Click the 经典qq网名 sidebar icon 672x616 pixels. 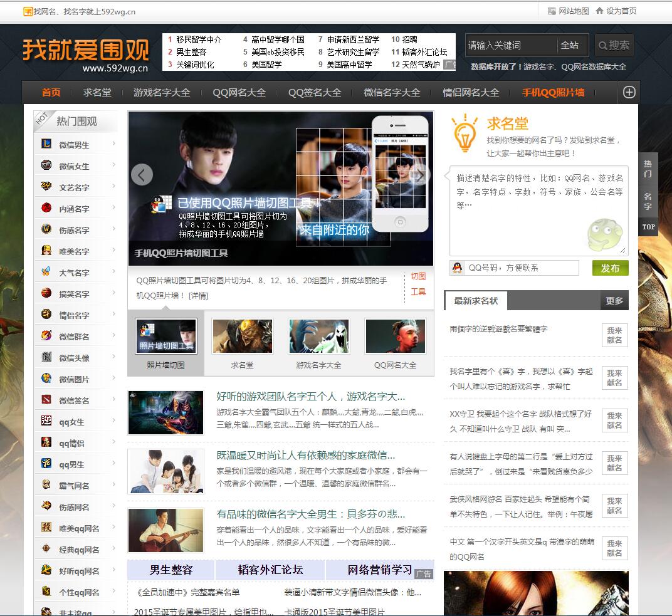pos(46,548)
